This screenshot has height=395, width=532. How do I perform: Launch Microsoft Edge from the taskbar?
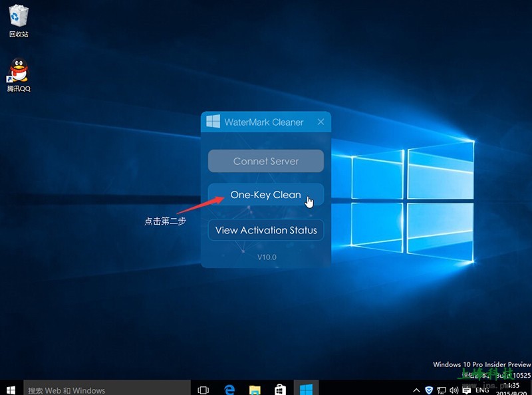(229, 390)
